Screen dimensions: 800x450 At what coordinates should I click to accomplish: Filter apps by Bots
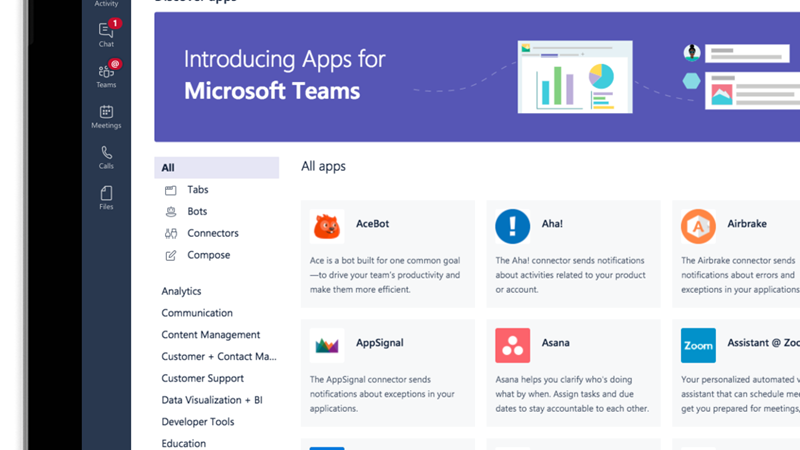[197, 212]
